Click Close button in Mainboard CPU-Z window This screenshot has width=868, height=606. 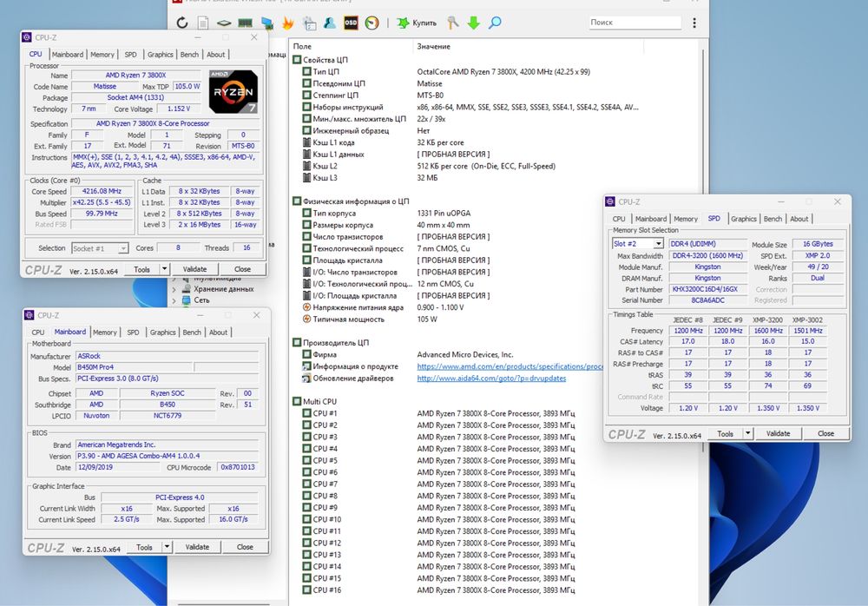click(x=246, y=547)
